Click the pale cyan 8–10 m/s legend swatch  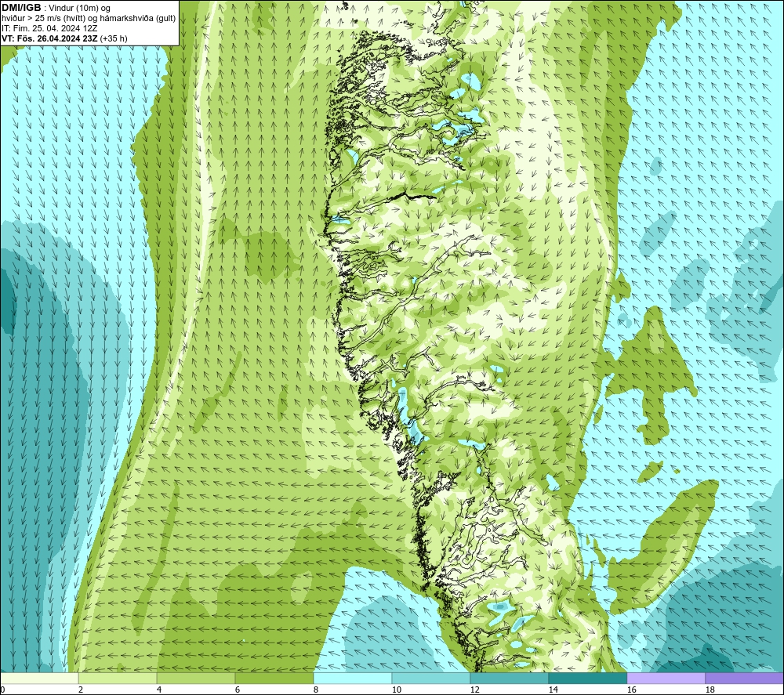[x=353, y=678]
